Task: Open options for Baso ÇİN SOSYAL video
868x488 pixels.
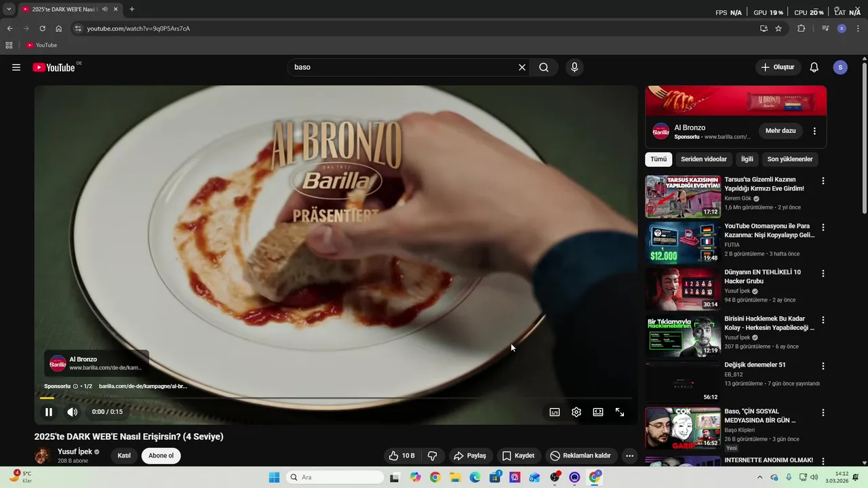Action: click(x=823, y=412)
